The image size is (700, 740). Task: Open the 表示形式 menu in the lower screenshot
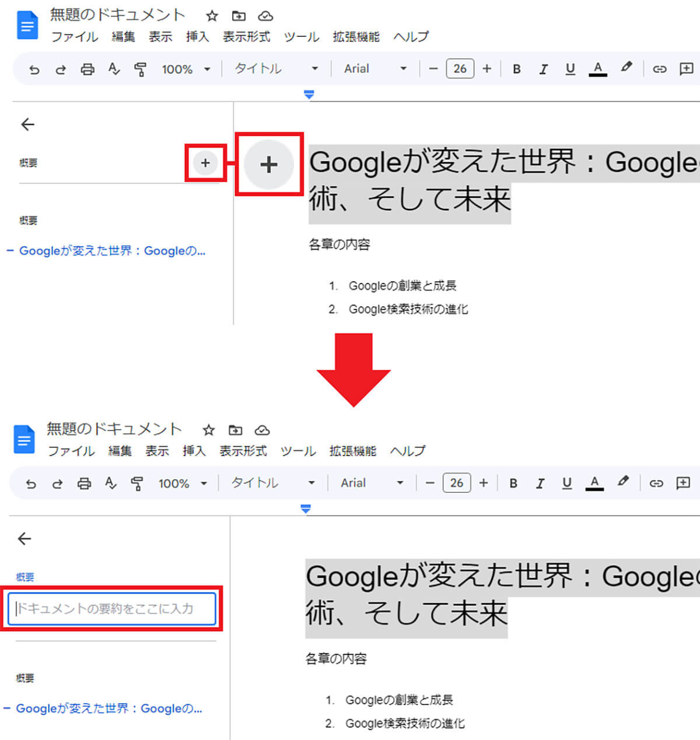[243, 451]
